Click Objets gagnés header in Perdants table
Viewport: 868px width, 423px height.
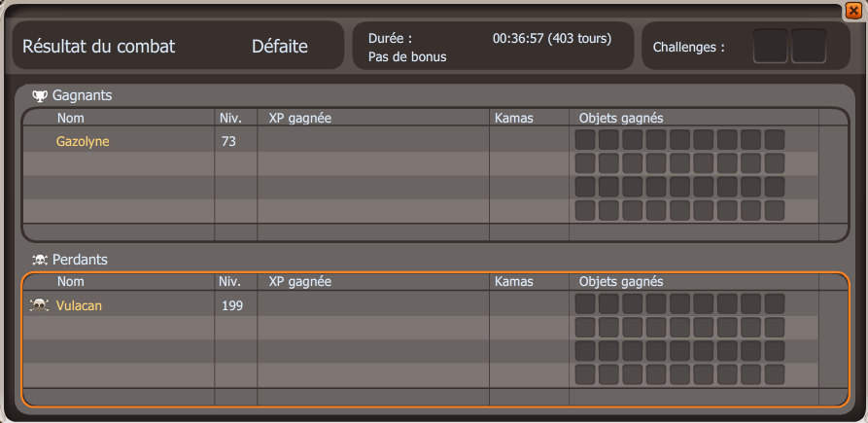click(621, 282)
